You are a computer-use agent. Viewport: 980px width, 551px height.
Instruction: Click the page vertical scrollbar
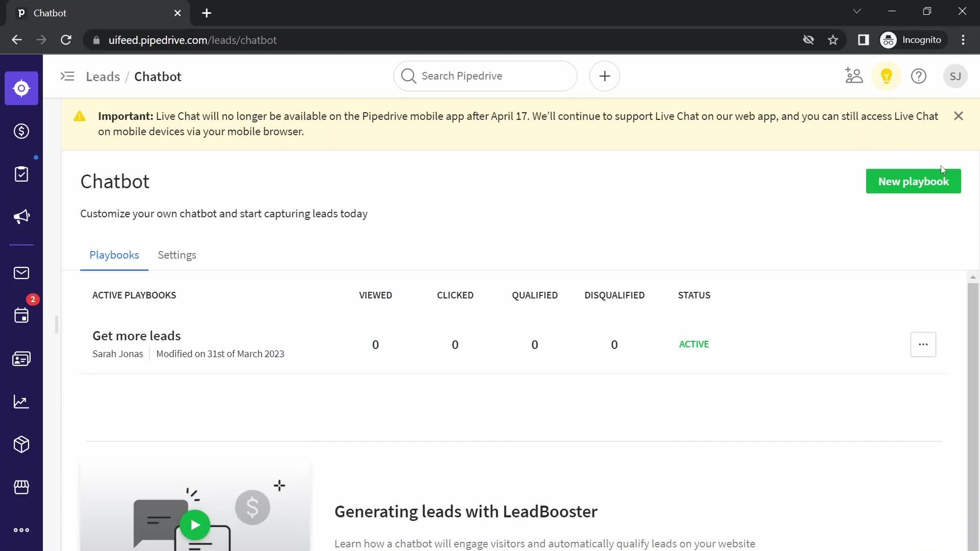(973, 416)
